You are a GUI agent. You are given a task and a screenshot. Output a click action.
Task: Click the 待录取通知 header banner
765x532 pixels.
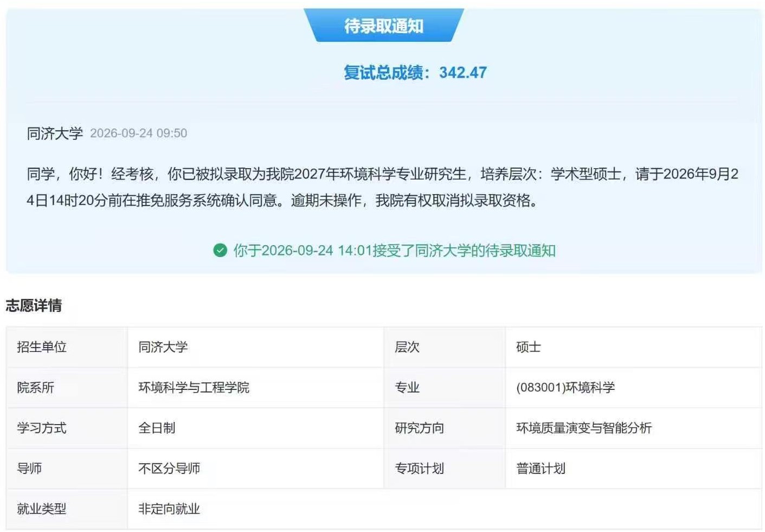384,25
